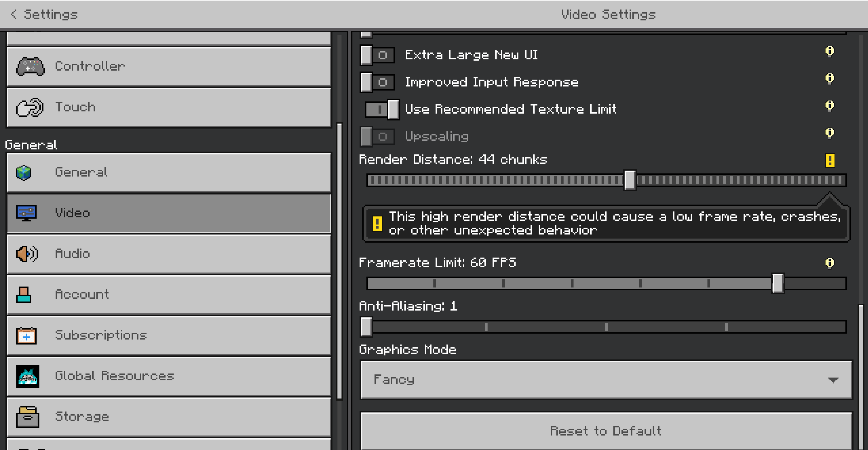Click the Controller gamepad icon
The image size is (868, 450).
pos(30,67)
